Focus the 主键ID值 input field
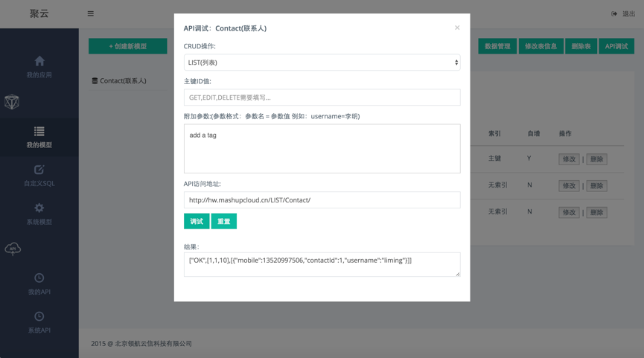This screenshot has width=644, height=358. pos(322,98)
